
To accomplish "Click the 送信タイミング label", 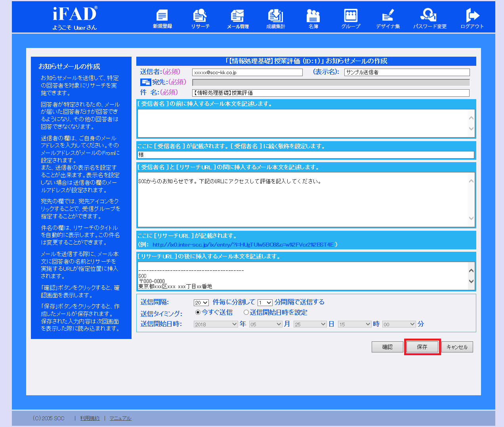I will (161, 314).
